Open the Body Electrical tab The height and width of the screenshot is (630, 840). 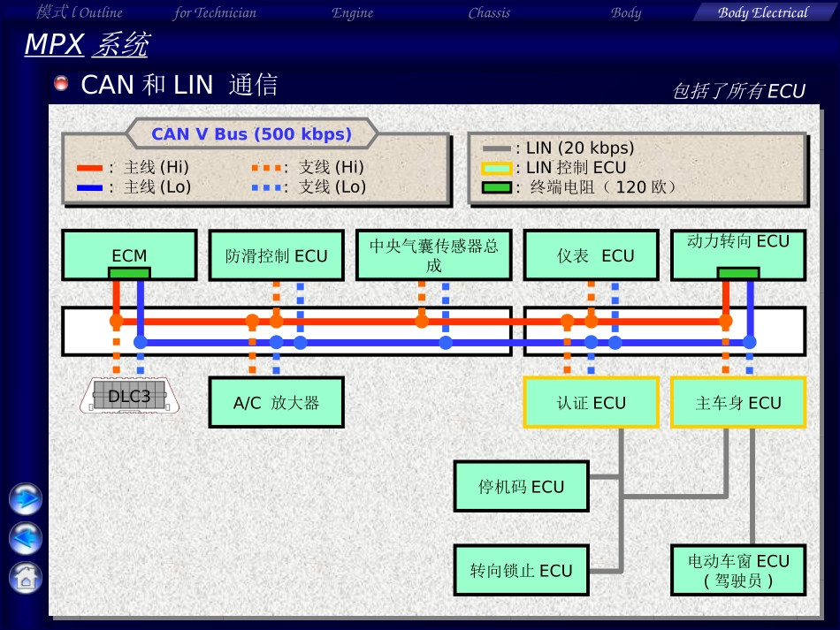762,12
